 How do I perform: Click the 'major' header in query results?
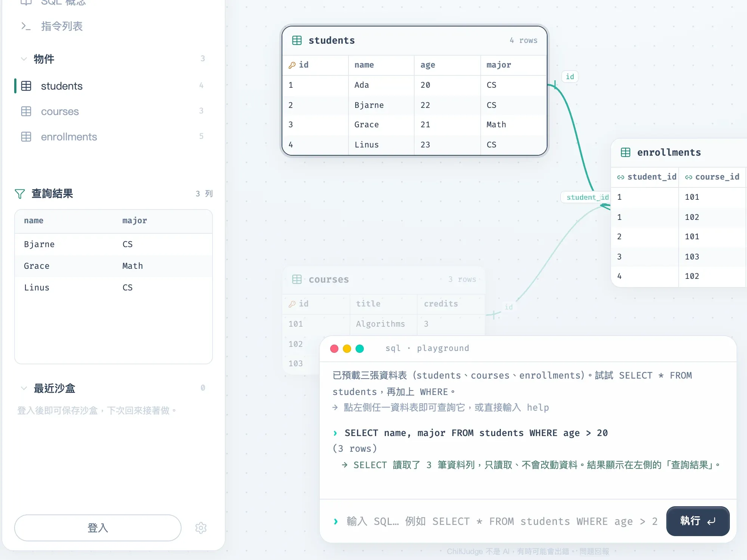tap(134, 221)
